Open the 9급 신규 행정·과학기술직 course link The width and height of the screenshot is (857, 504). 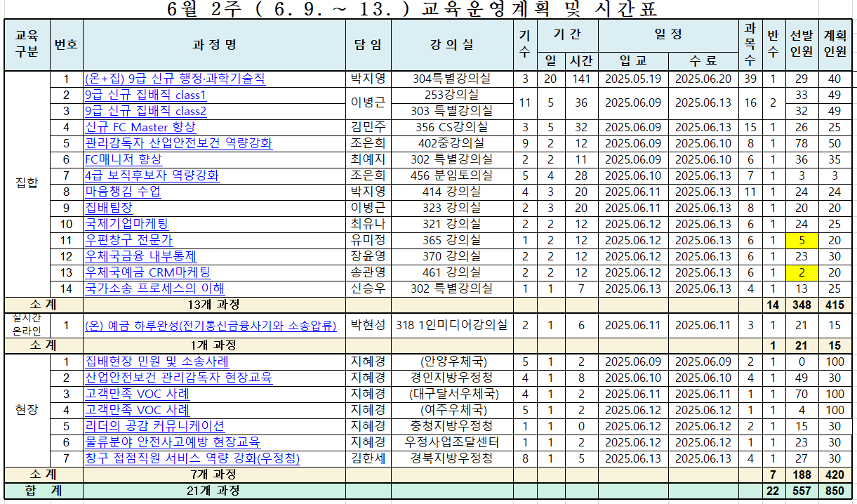tap(175, 79)
